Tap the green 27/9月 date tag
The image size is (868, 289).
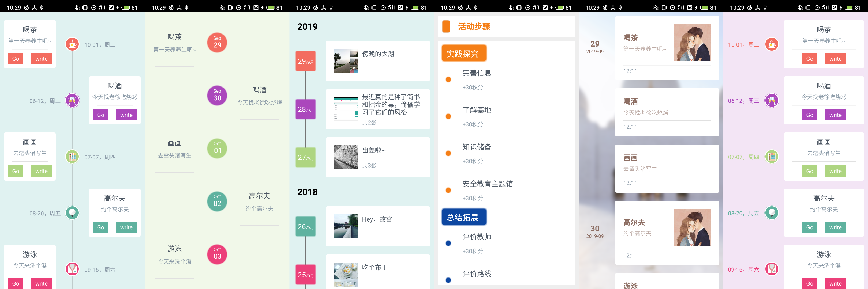click(306, 157)
